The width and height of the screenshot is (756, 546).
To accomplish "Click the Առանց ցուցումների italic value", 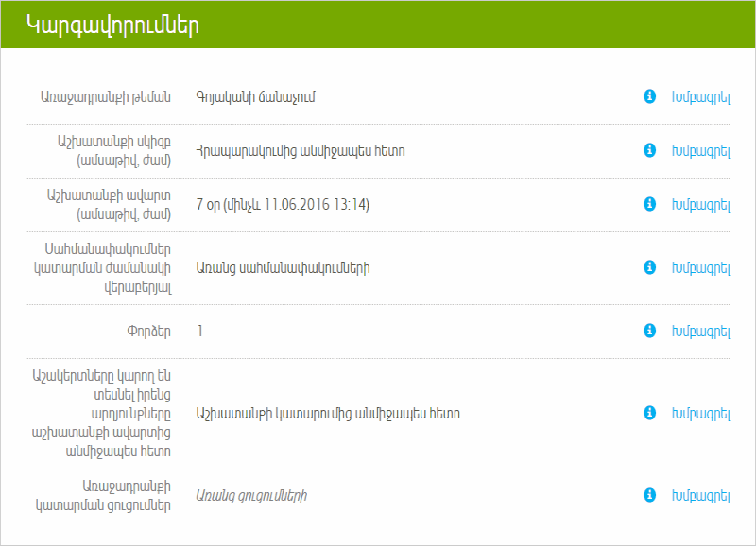I will point(251,495).
